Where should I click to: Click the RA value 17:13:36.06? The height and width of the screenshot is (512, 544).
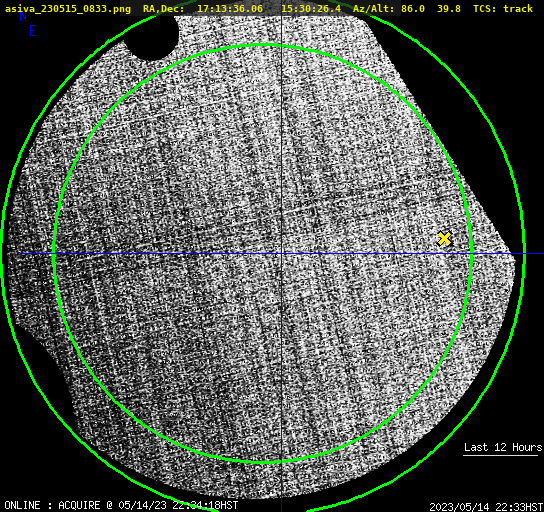pos(230,9)
